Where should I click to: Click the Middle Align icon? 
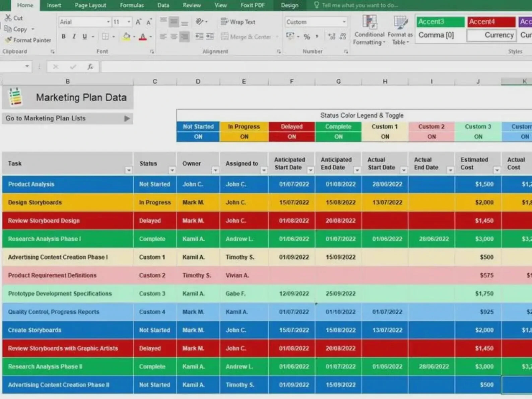coord(174,21)
